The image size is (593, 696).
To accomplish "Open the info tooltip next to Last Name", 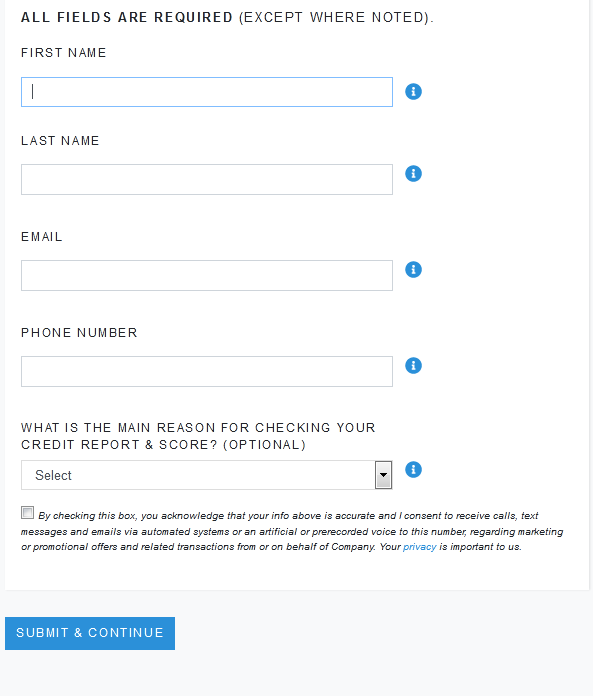I will (x=413, y=174).
